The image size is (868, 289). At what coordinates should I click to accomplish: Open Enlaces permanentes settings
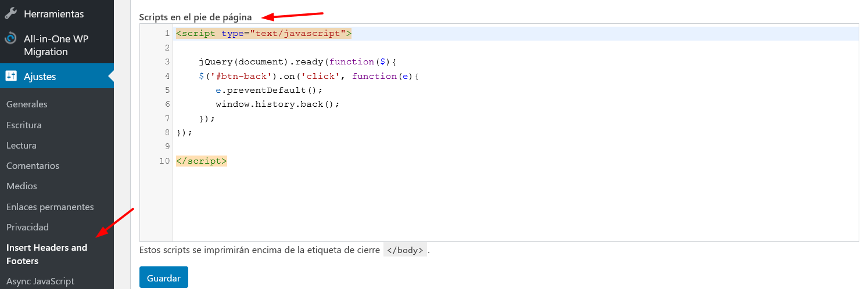click(x=50, y=207)
